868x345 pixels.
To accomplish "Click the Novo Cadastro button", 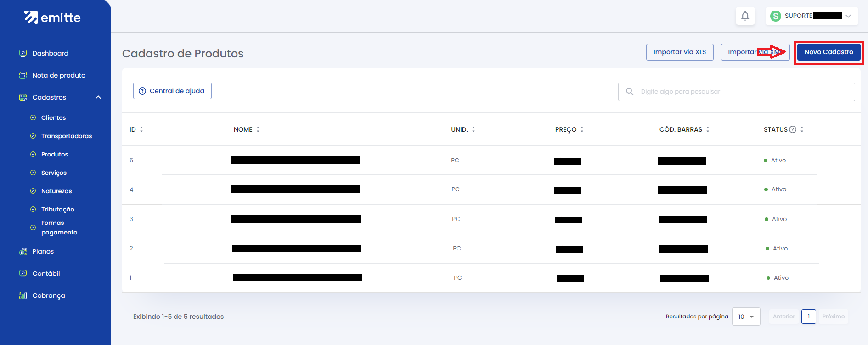I will 829,52.
